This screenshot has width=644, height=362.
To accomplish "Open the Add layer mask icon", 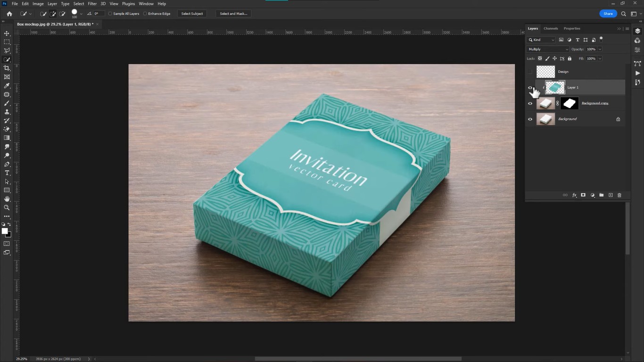I will [583, 195].
